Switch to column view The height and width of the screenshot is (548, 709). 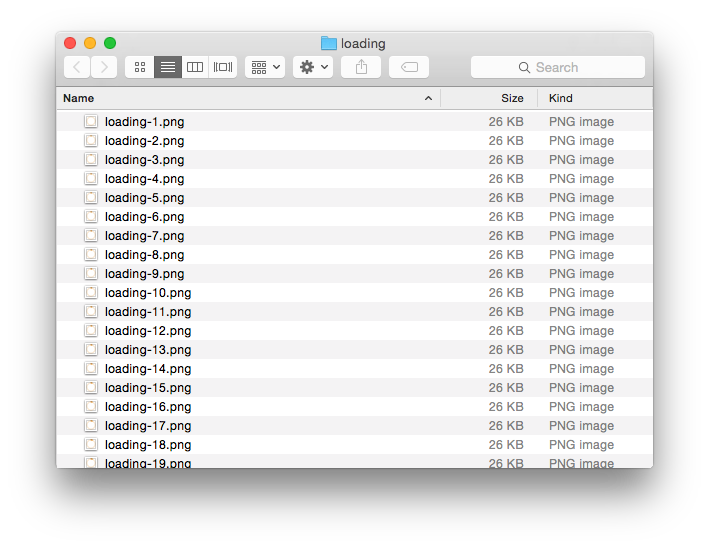point(195,67)
